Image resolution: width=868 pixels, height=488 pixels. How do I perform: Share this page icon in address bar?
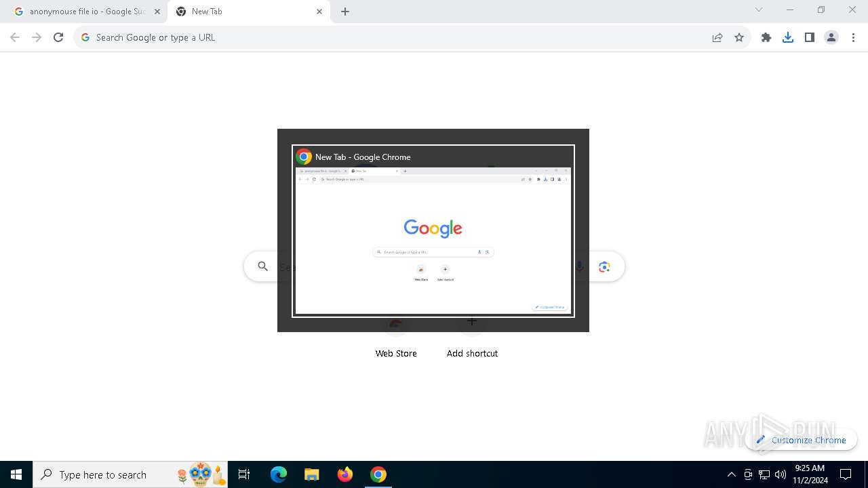(x=717, y=37)
